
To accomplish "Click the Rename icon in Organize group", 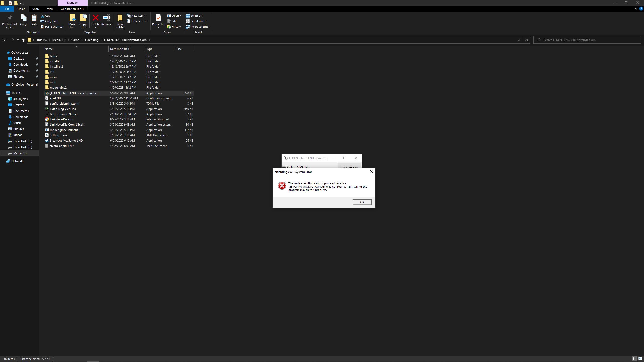I will point(106,18).
